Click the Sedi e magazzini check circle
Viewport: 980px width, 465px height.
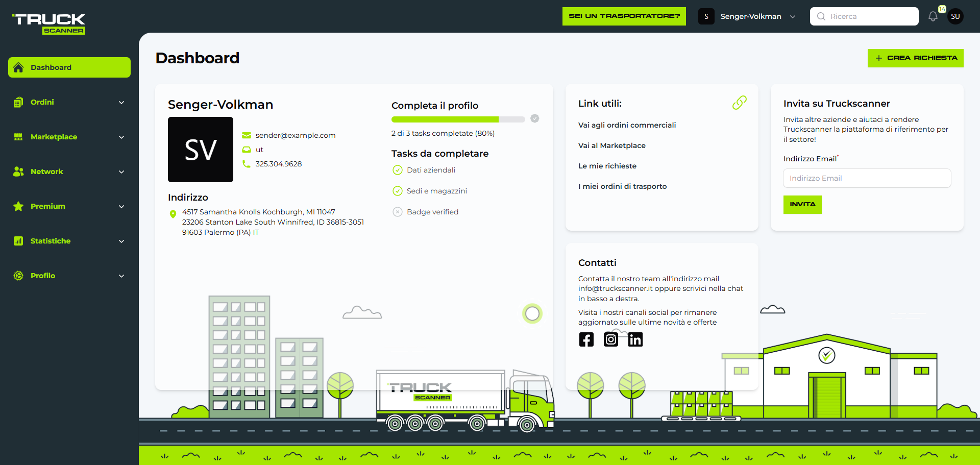(x=398, y=191)
